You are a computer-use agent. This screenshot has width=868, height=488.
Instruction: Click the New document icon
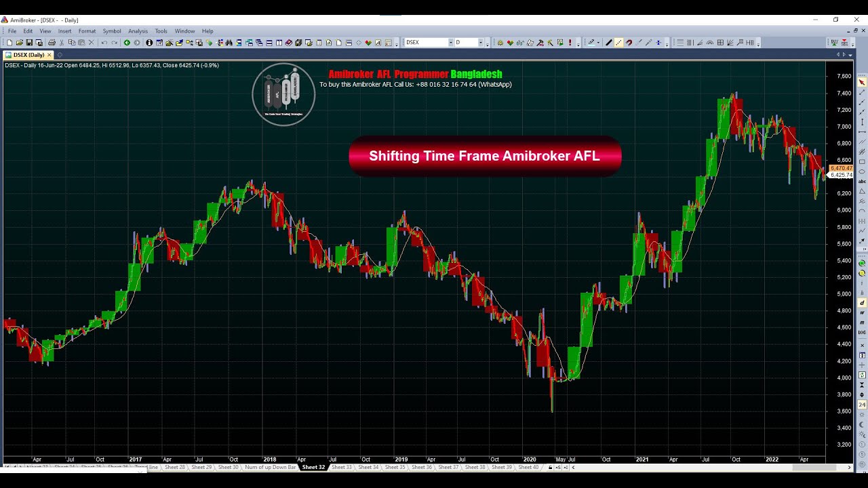[x=9, y=43]
